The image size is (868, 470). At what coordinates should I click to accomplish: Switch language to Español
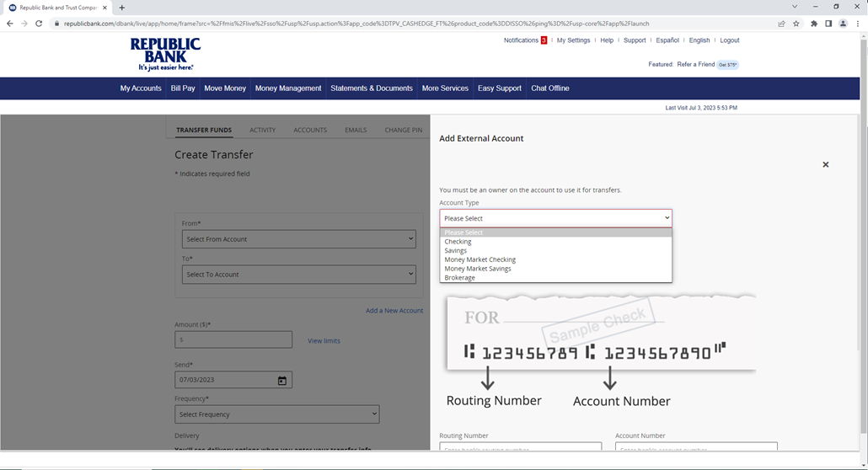pyautogui.click(x=667, y=40)
